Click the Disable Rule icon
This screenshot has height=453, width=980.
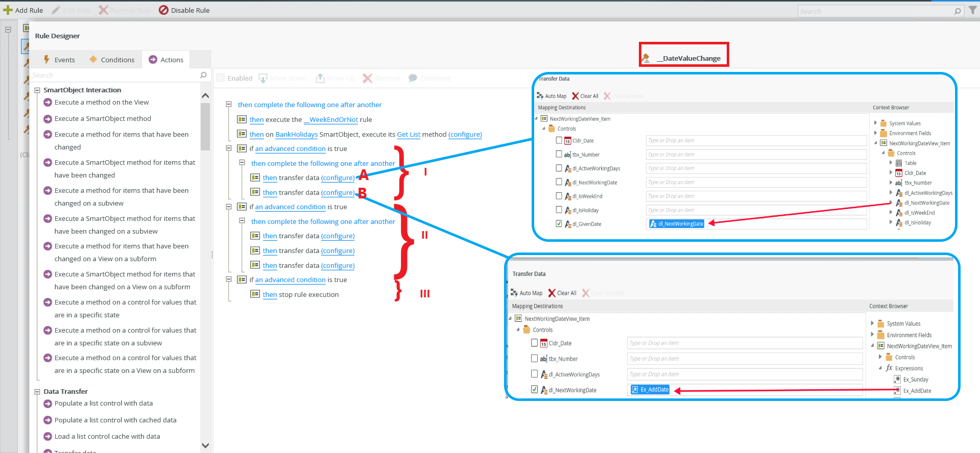coord(163,10)
